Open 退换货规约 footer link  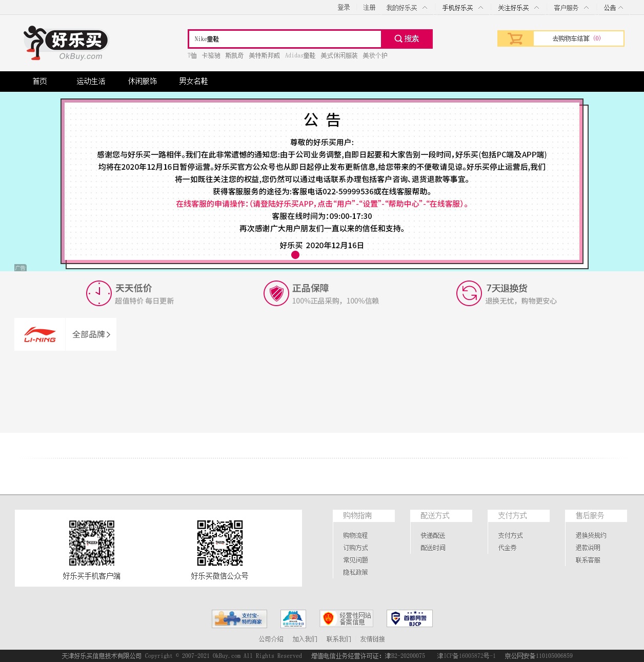point(591,535)
